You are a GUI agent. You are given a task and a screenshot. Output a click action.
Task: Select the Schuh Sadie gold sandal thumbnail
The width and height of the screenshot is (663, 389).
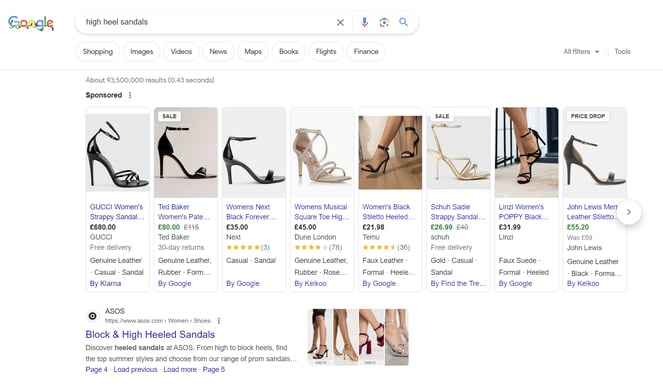pyautogui.click(x=458, y=152)
